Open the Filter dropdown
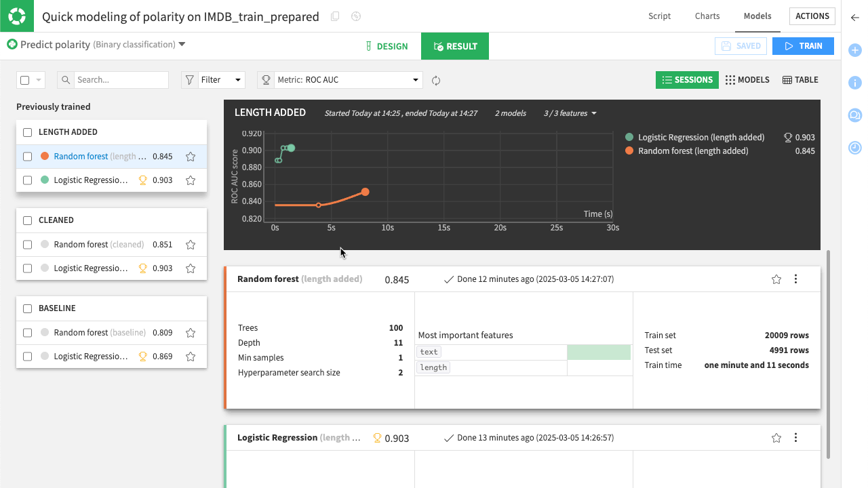868x488 pixels. [x=213, y=80]
